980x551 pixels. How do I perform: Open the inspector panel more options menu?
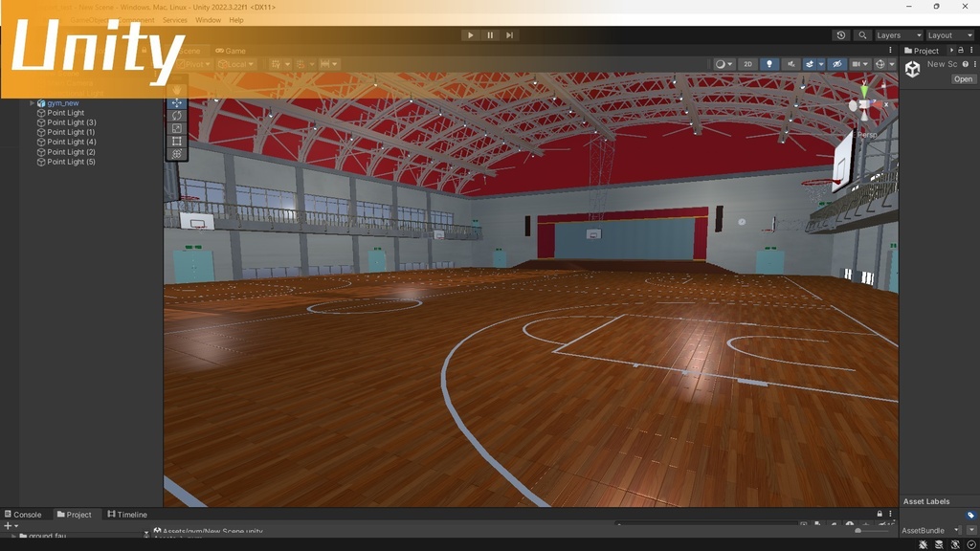971,50
